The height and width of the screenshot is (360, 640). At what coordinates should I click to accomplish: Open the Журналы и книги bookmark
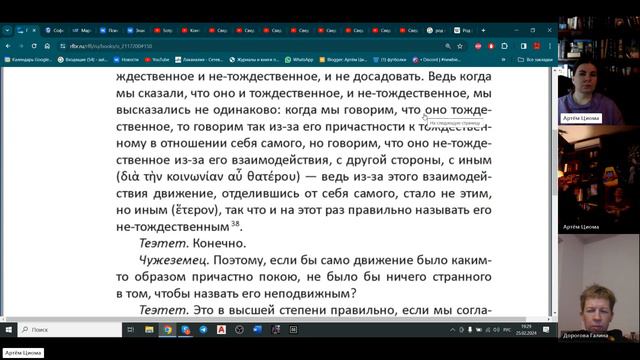254,60
